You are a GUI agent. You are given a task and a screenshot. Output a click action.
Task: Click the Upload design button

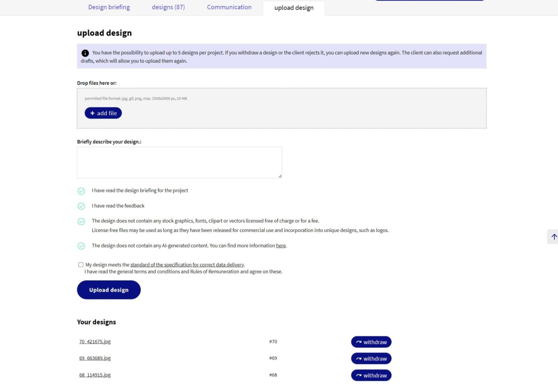pyautogui.click(x=109, y=290)
